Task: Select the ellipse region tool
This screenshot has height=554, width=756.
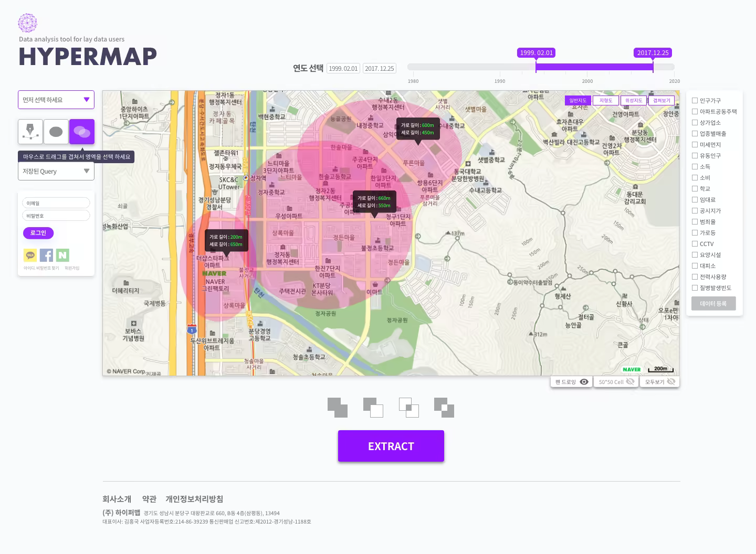Action: 56,131
